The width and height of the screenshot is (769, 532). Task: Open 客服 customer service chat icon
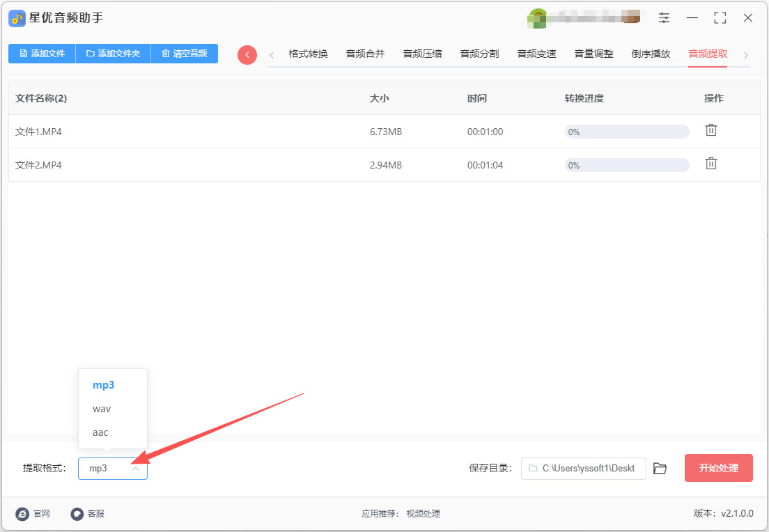click(77, 513)
